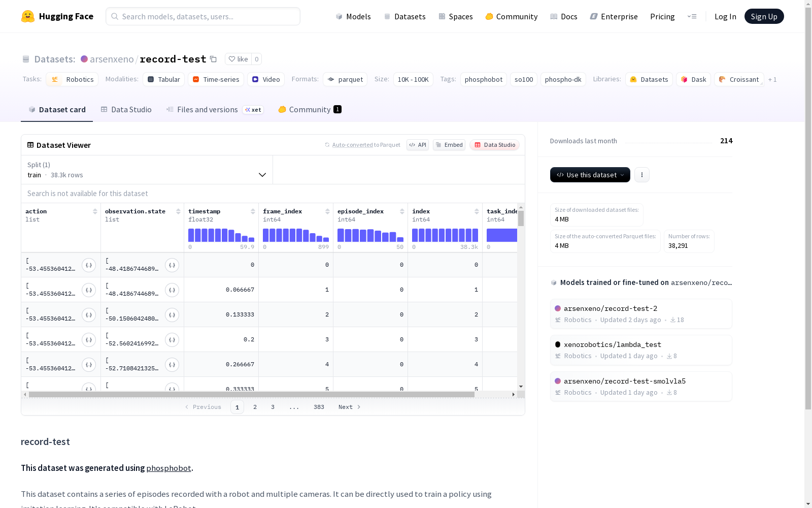Follow the phosphobot link
Viewport: 812px width, 508px height.
click(x=168, y=468)
